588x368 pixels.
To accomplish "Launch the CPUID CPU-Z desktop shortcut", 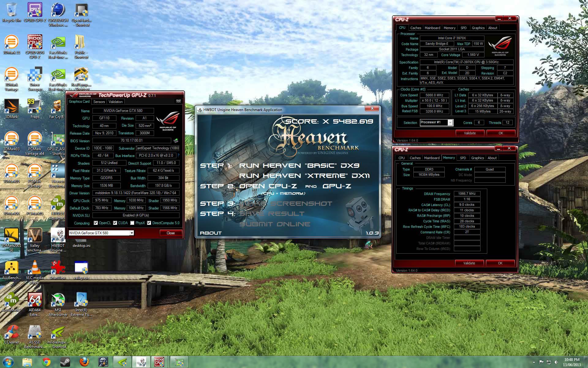I will (35, 12).
